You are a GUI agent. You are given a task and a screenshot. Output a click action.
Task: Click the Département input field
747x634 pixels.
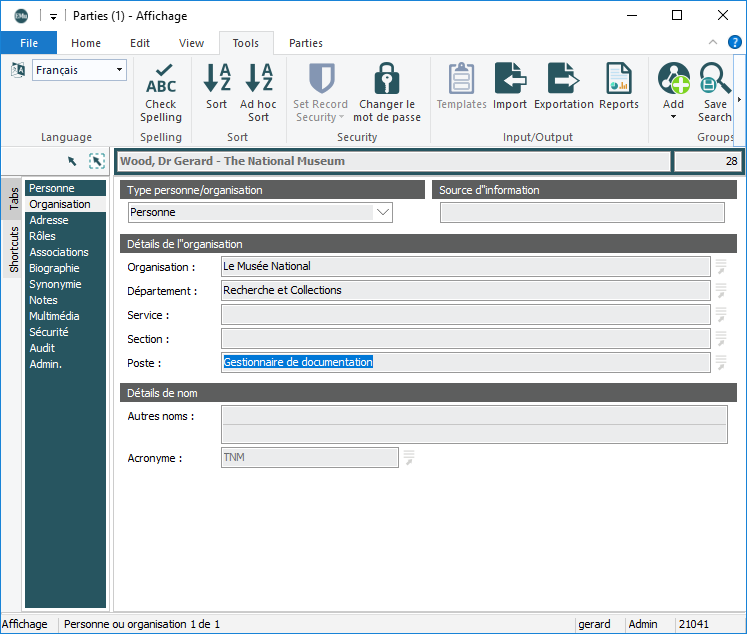point(465,291)
